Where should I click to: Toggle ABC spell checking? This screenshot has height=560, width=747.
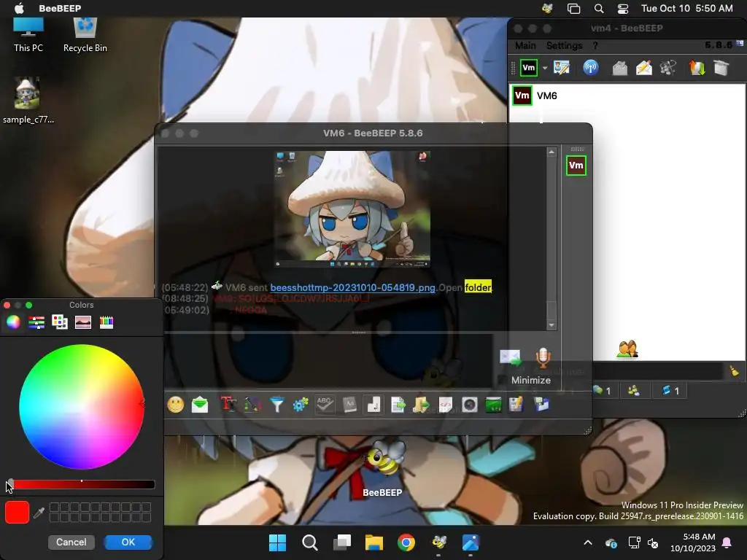[325, 405]
